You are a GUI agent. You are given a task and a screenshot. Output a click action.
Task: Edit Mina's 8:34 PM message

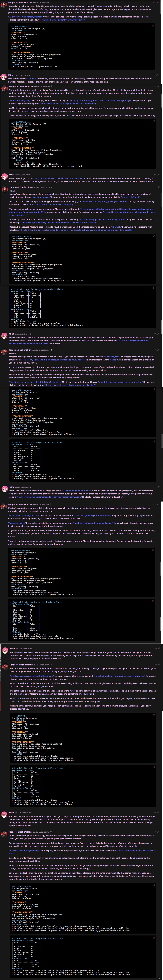pos(158,334)
